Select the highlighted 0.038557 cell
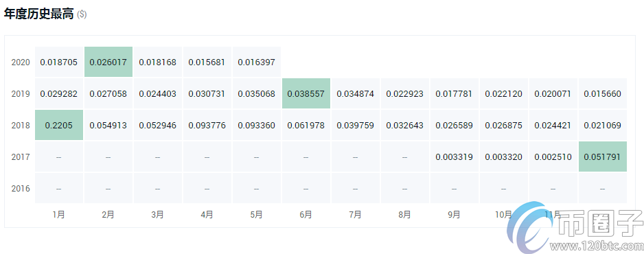Viewport: 644px width, 254px height. [306, 93]
